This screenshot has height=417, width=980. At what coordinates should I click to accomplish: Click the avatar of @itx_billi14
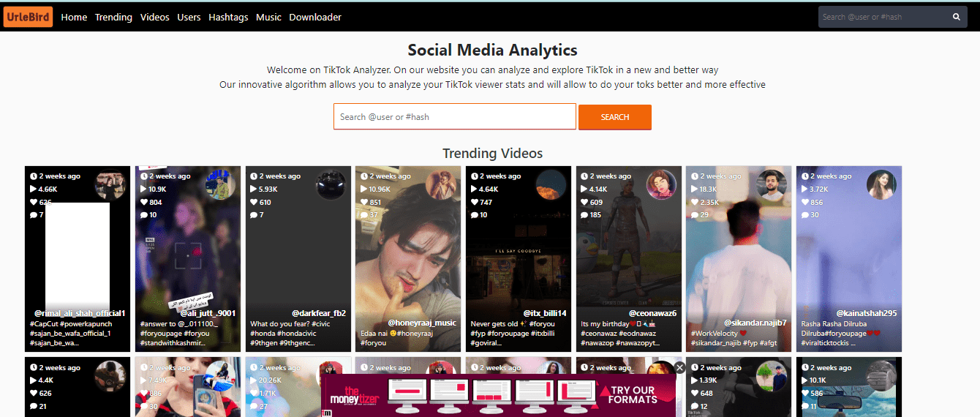551,185
